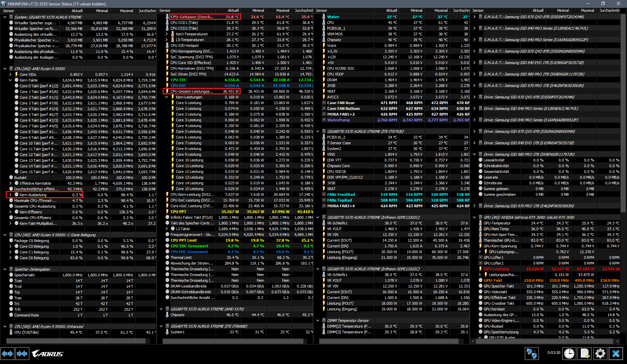Click the fan icon beside FANs FrontRad
The width and height of the screenshot is (627, 364).
point(324,194)
